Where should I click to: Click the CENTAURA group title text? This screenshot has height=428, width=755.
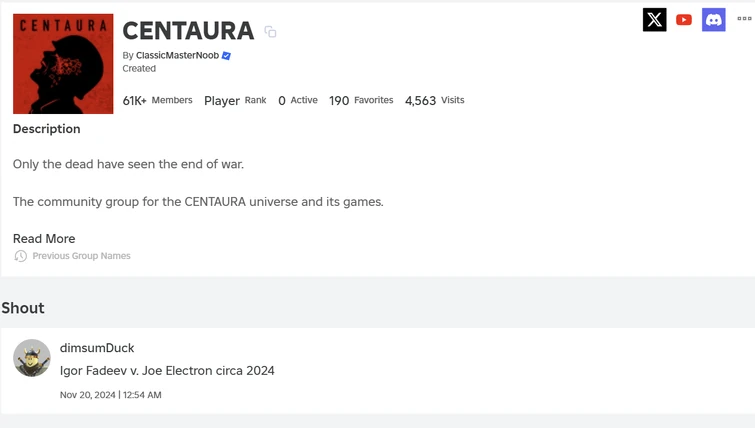pyautogui.click(x=188, y=31)
